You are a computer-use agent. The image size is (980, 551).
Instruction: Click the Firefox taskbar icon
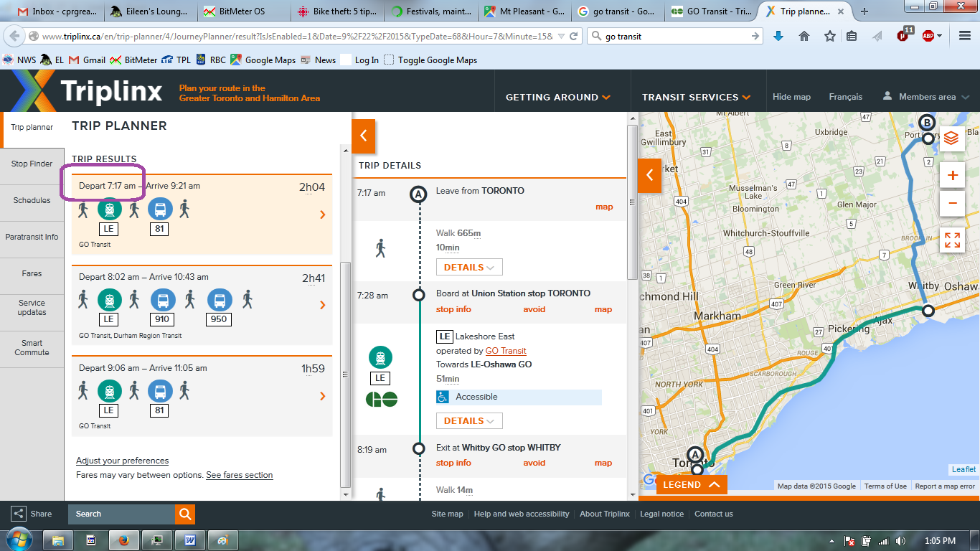(123, 540)
